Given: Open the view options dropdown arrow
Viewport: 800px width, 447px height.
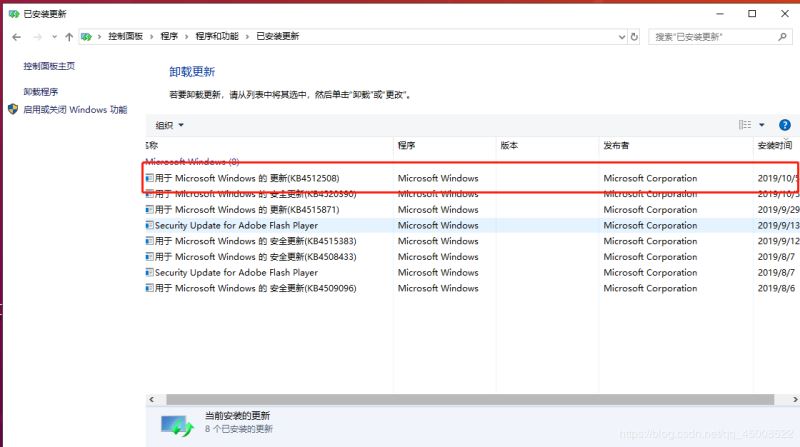Looking at the screenshot, I should click(x=762, y=125).
